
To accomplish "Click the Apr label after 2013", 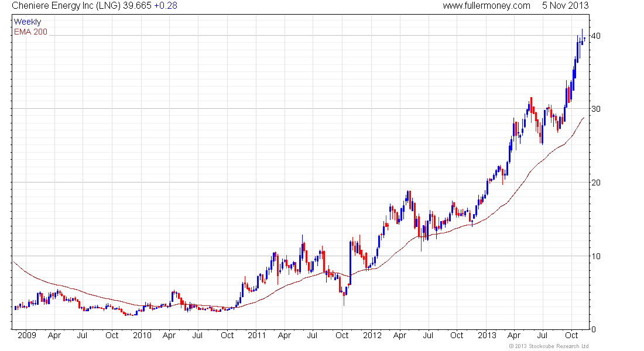I will click(514, 335).
